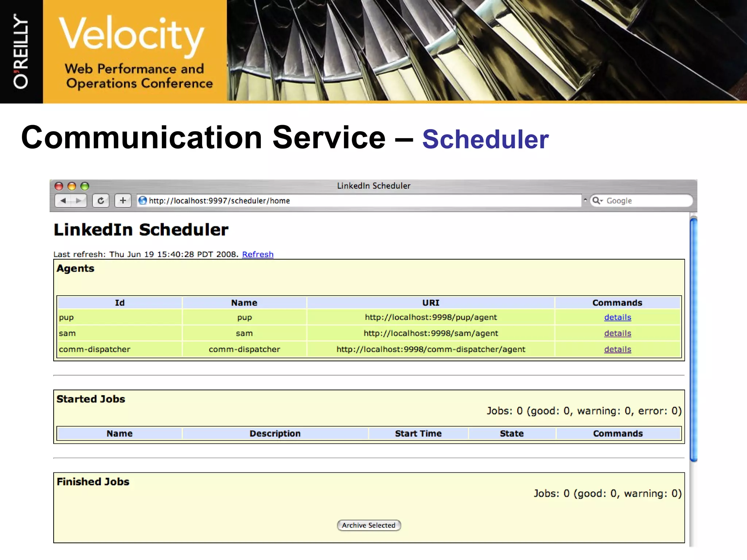The width and height of the screenshot is (747, 560).
Task: Focus the Google search field
Action: (x=641, y=201)
